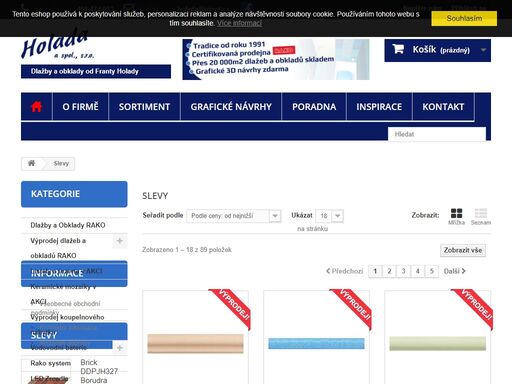Click the Zobrazit vše button
This screenshot has height=384, width=512.
coord(463,250)
